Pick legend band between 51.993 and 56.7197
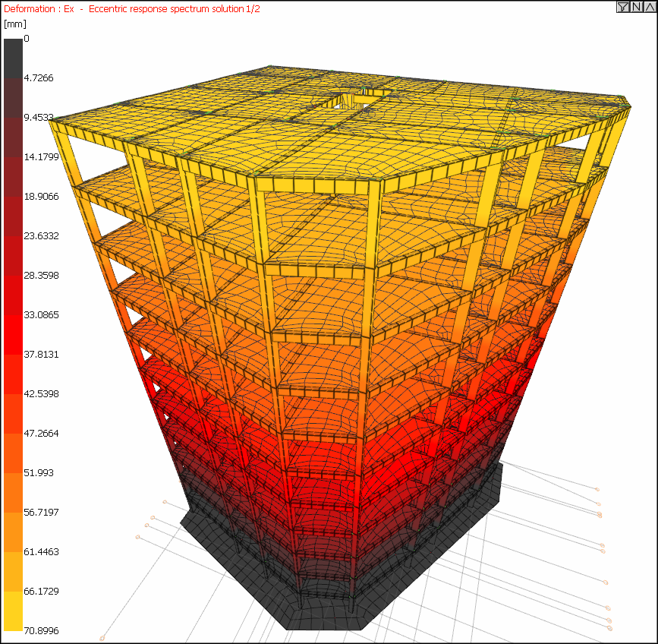The image size is (658, 644). pyautogui.click(x=13, y=492)
